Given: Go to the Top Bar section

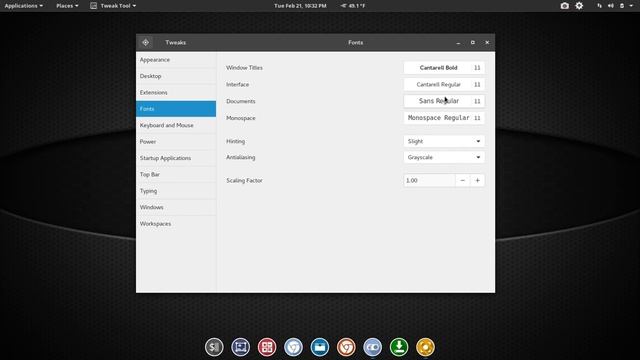Looking at the screenshot, I should coord(176,174).
